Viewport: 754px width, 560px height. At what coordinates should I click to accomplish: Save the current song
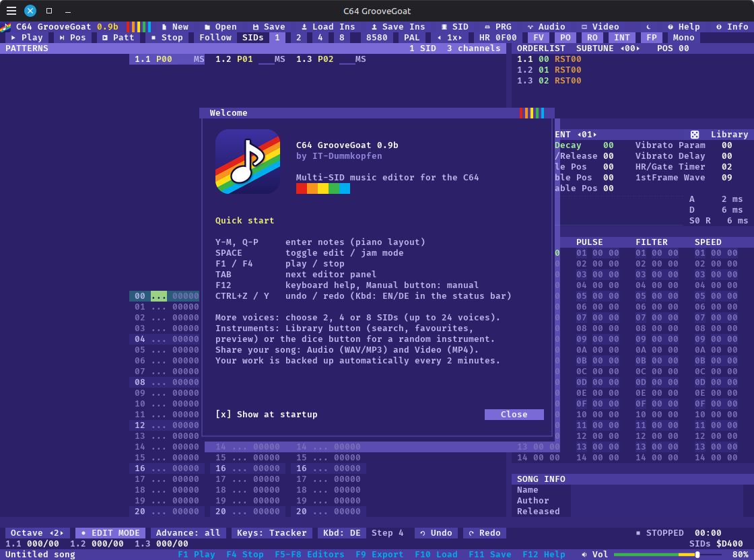269,27
